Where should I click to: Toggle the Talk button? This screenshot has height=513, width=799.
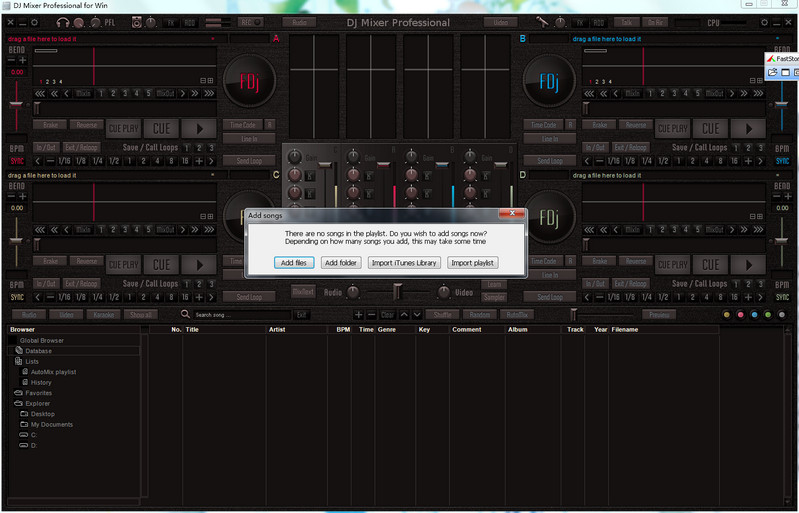click(626, 22)
